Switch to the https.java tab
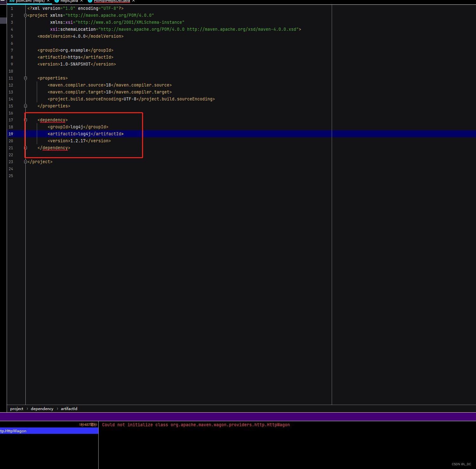The image size is (476, 469). click(x=68, y=1)
